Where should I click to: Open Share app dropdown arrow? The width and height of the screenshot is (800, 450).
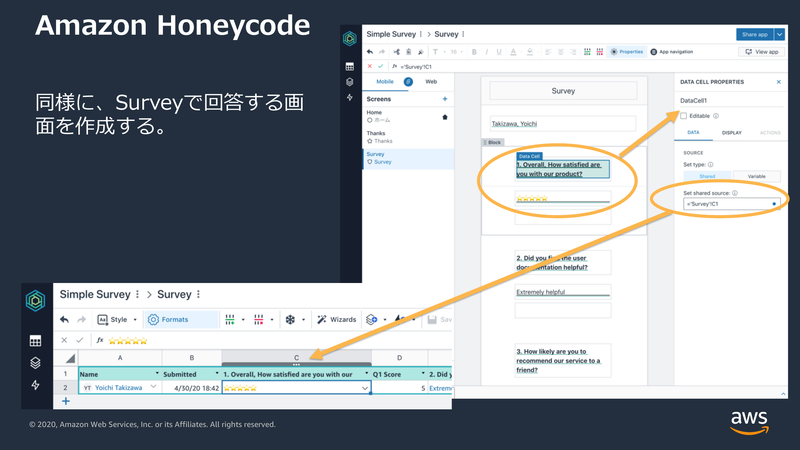click(x=780, y=34)
